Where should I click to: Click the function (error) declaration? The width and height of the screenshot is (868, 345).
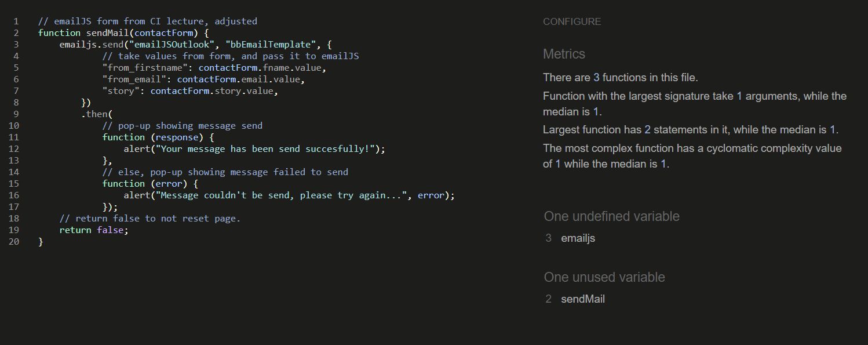151,184
